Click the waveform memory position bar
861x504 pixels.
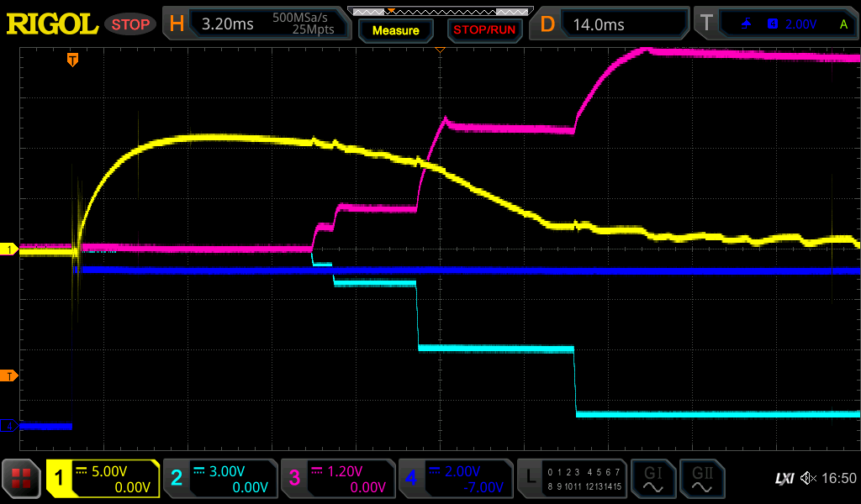coord(439,11)
